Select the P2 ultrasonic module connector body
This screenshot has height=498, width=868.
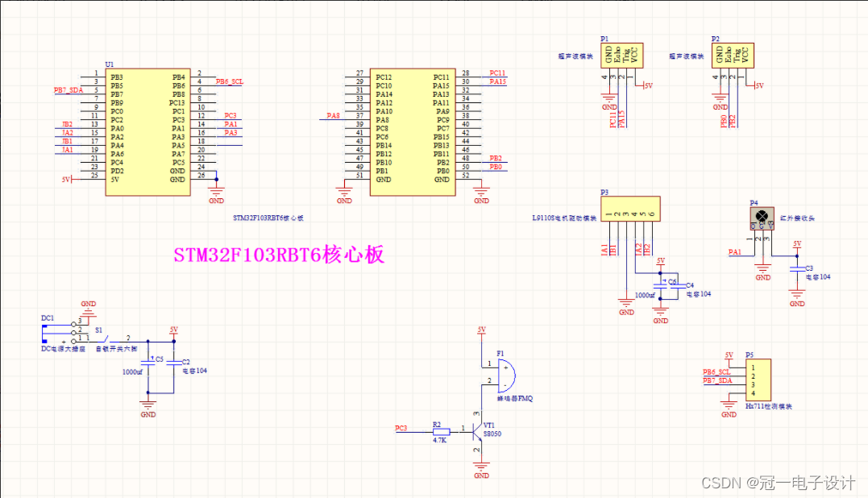[733, 56]
